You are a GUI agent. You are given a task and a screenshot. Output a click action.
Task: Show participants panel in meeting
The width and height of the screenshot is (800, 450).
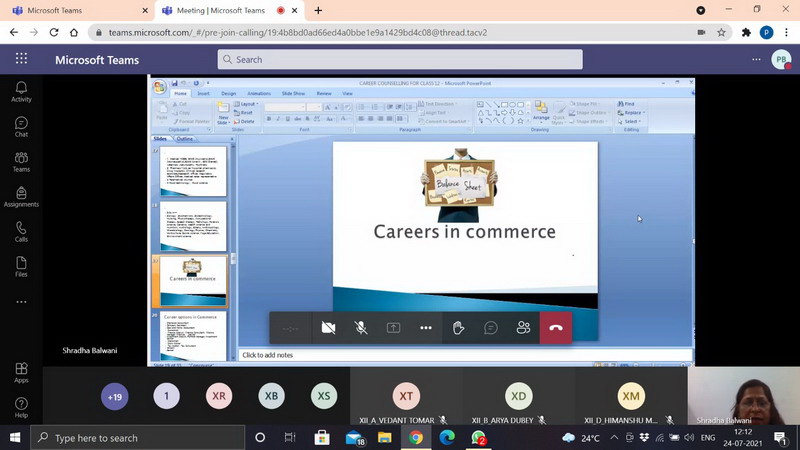523,328
